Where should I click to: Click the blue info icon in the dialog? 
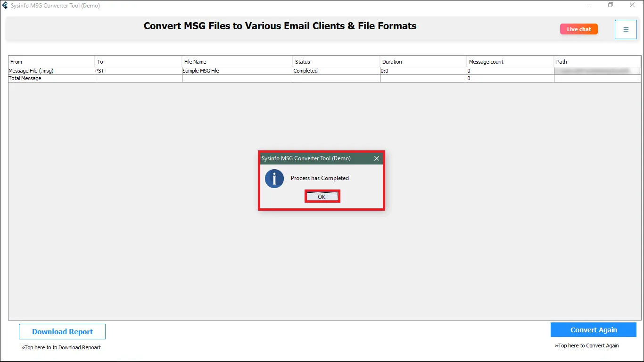coord(274,179)
